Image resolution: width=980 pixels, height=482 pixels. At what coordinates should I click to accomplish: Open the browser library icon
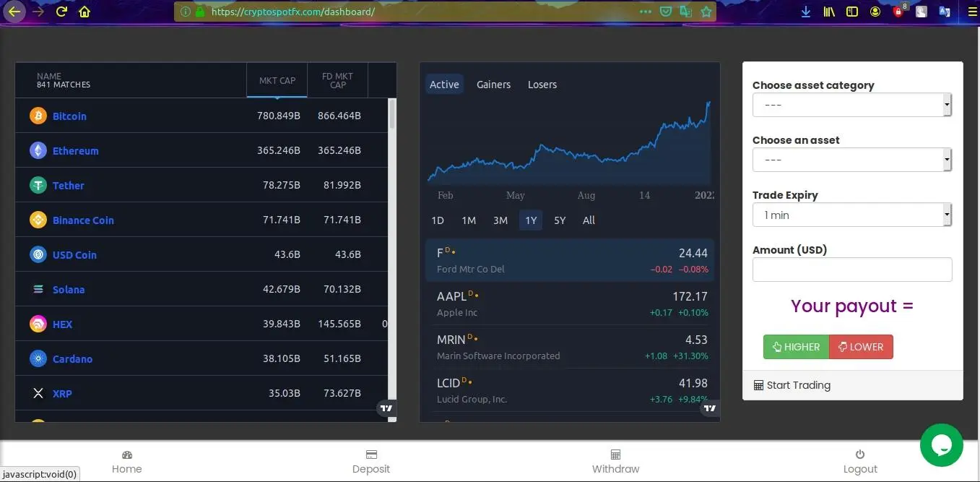point(829,12)
